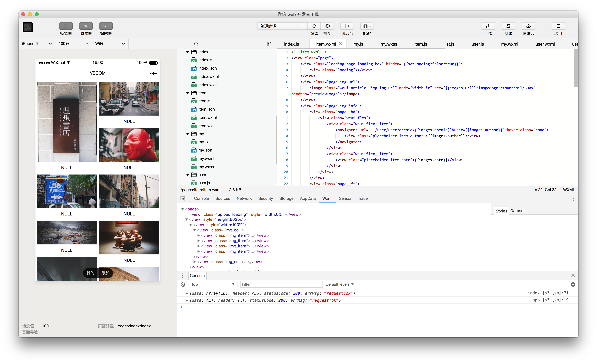The height and width of the screenshot is (364, 597).
Task: Toggle the simulator (模拟器) panel
Action: point(66,26)
